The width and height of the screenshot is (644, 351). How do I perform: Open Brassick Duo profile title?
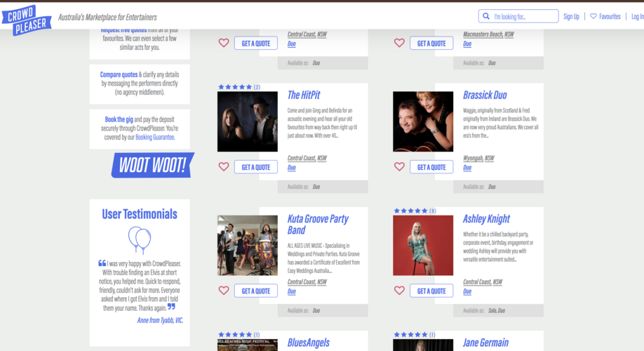485,95
